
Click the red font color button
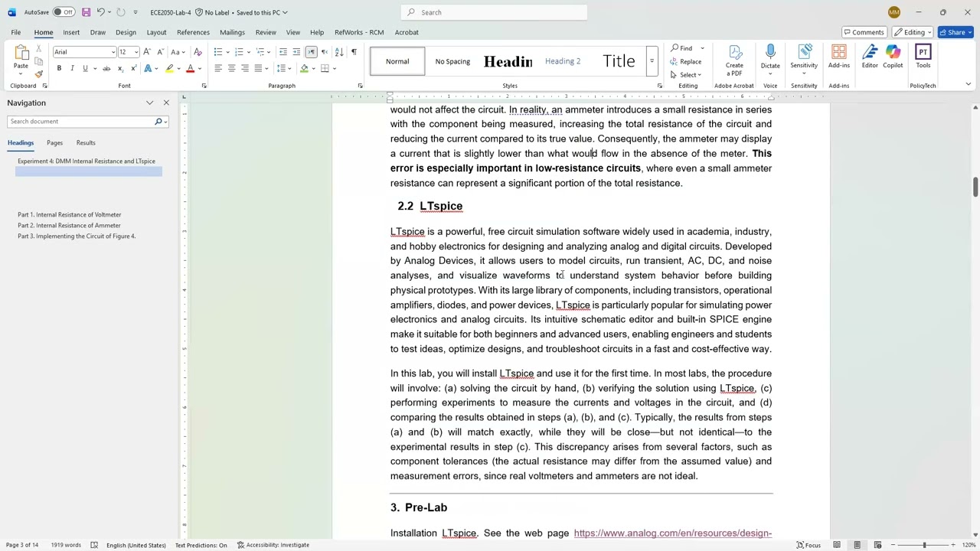click(x=190, y=68)
